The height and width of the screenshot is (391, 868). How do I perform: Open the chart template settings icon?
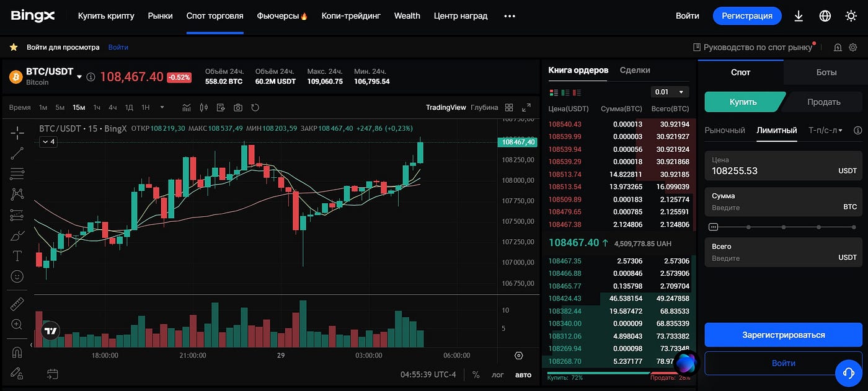(221, 107)
